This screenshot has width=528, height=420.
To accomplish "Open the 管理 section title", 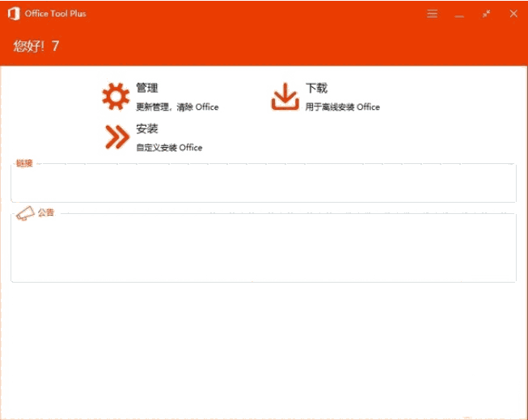I will (147, 88).
